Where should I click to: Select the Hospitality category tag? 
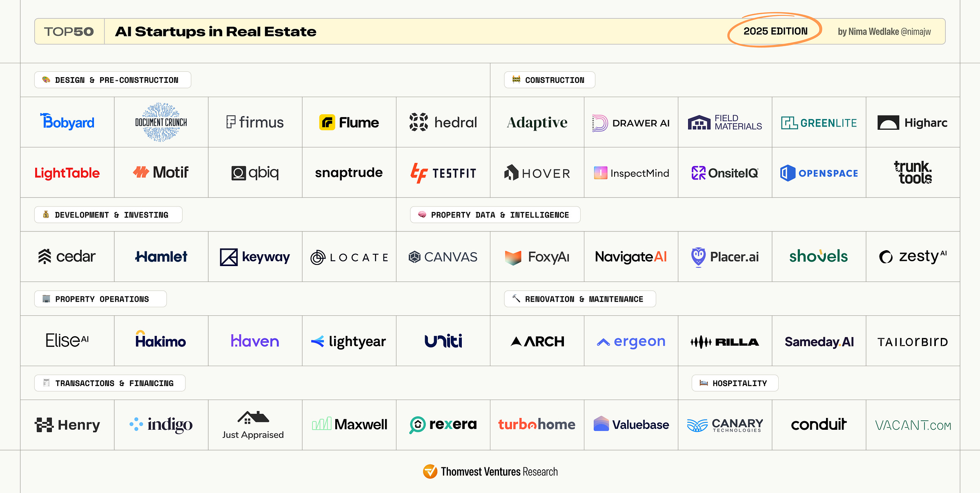[x=735, y=383]
